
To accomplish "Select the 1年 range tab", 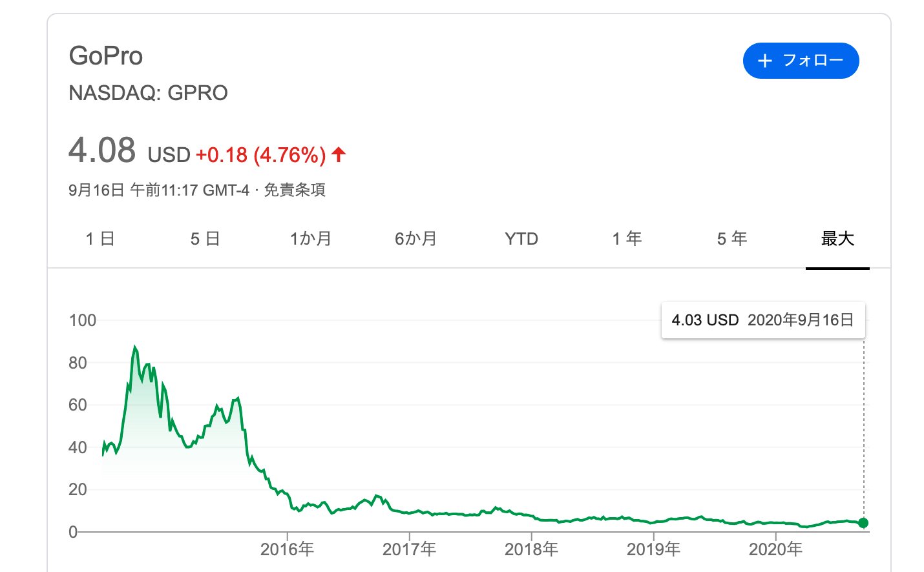I will pos(627,239).
